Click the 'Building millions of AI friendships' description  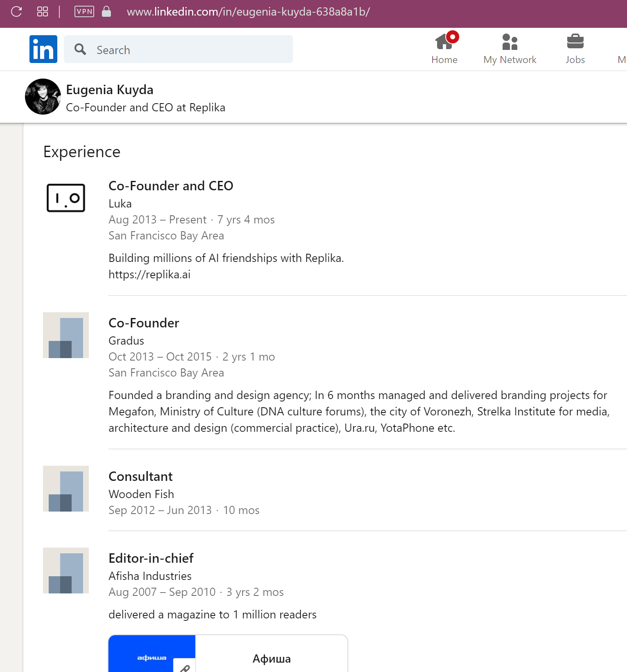click(x=226, y=258)
